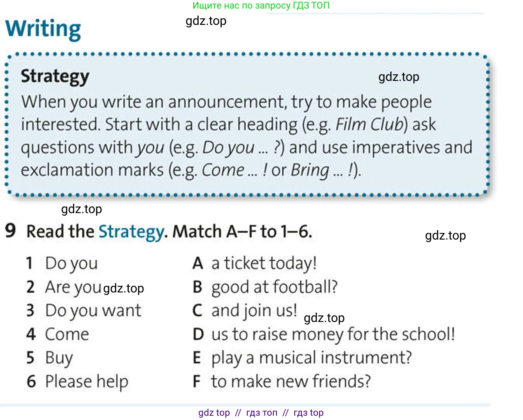The image size is (523, 420).
Task: Select item 2 Are you
Action: 64,287
